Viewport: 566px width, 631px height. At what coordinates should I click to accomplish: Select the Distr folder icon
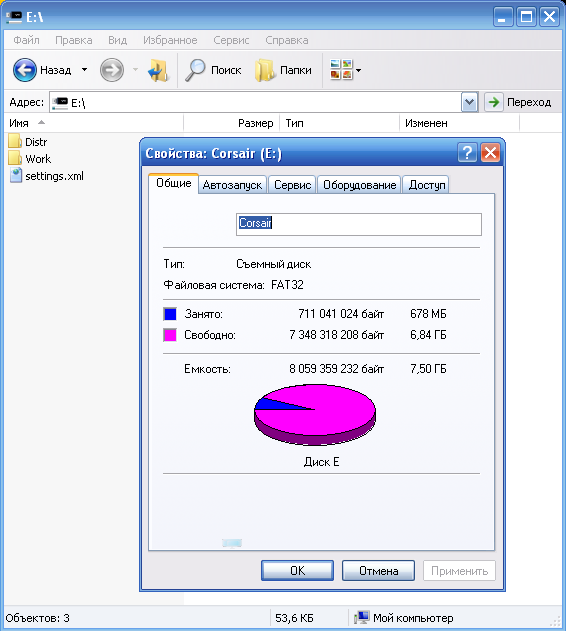tap(15, 141)
